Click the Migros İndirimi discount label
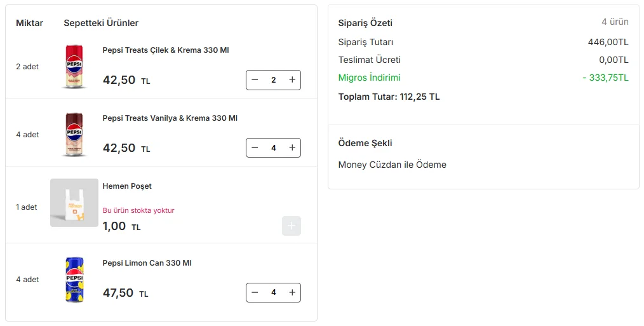The image size is (644, 326). 369,78
